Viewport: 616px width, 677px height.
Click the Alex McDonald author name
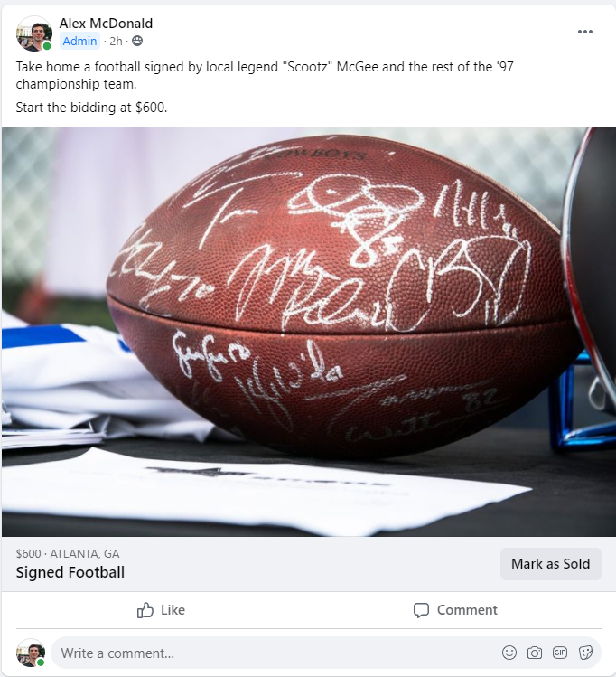coord(106,24)
